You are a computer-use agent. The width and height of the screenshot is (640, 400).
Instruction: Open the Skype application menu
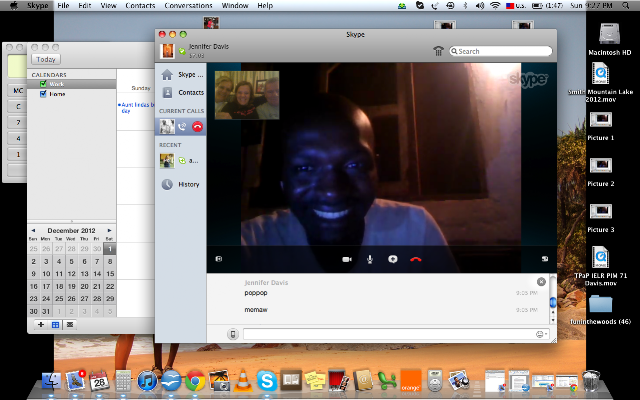[x=38, y=6]
